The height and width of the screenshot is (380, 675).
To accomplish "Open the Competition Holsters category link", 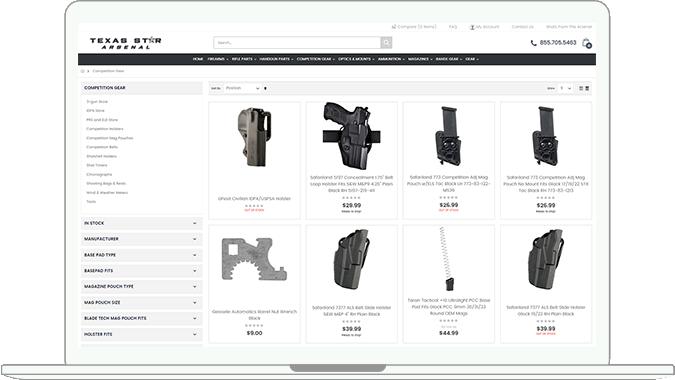I will [x=105, y=129].
